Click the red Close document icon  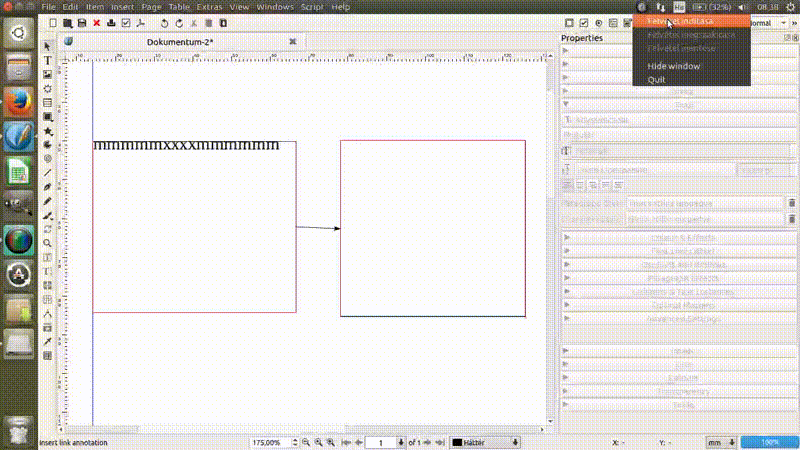(x=96, y=22)
